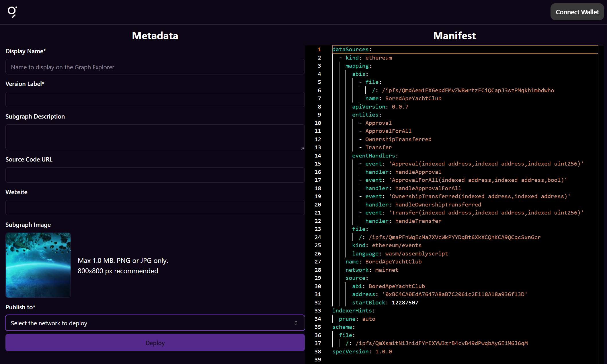Click the Subgraph Description resize handle
Viewport: 607px width, 364px height.
302,148
